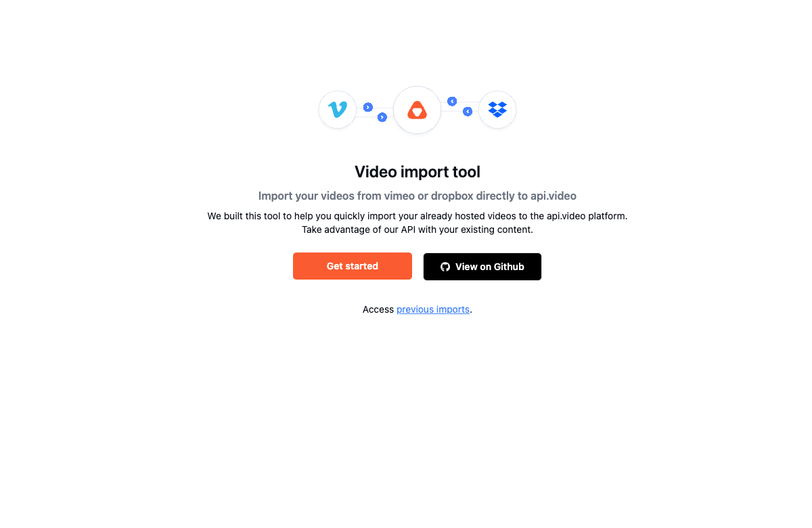Click the word Access before the link
Screen dimensions: 812x528
click(x=378, y=309)
